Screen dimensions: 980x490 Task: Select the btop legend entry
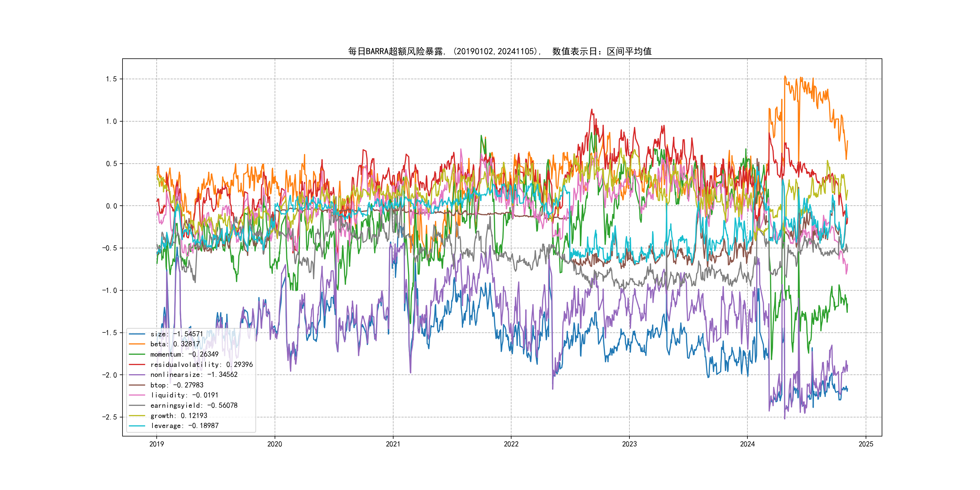(x=177, y=385)
